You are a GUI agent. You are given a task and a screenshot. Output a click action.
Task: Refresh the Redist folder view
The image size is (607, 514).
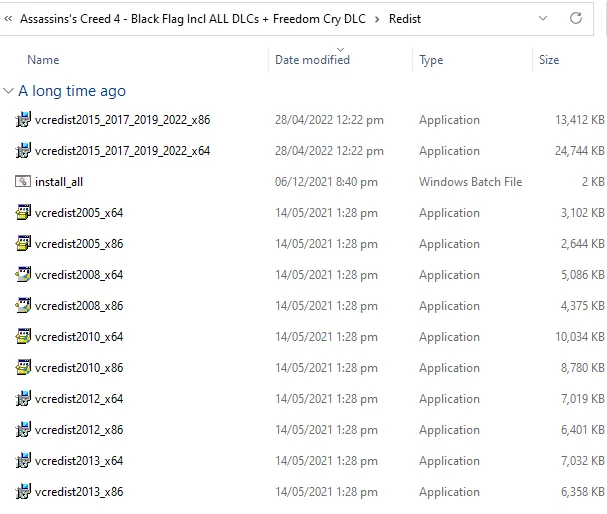click(x=576, y=18)
